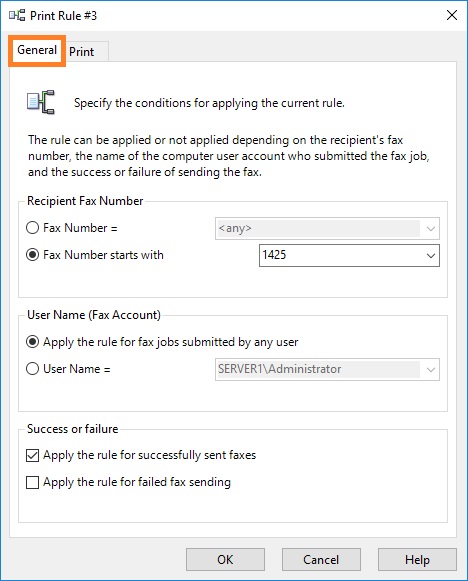The width and height of the screenshot is (468, 581).
Task: Close the Print Rule #3 dialog
Action: point(452,15)
